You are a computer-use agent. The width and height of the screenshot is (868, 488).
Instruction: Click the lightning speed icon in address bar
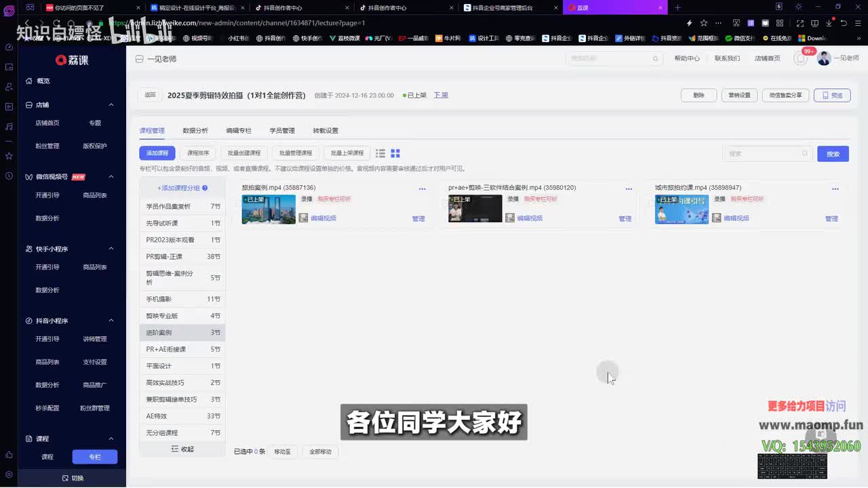point(690,23)
